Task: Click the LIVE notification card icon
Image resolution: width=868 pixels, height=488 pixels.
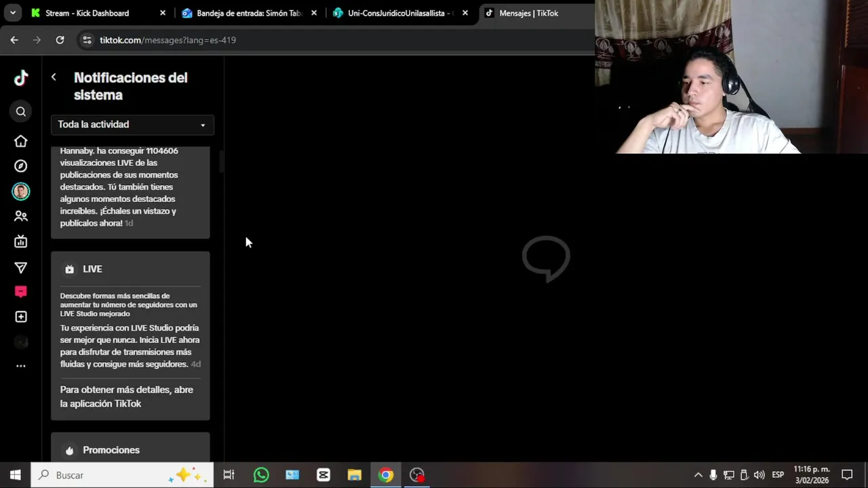Action: coord(69,269)
